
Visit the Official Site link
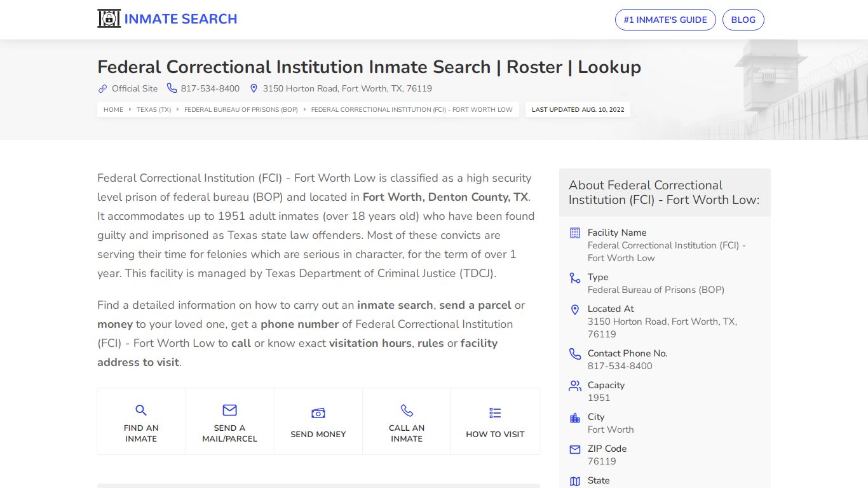pos(135,88)
